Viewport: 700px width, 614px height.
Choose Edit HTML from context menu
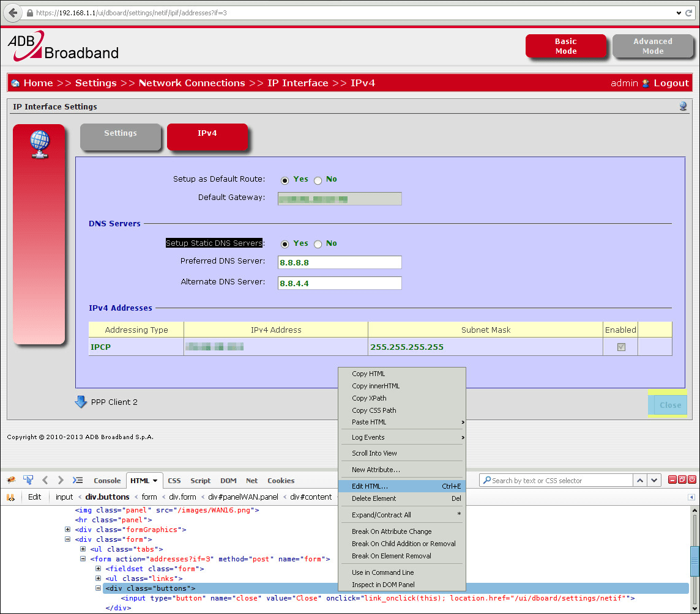[402, 486]
